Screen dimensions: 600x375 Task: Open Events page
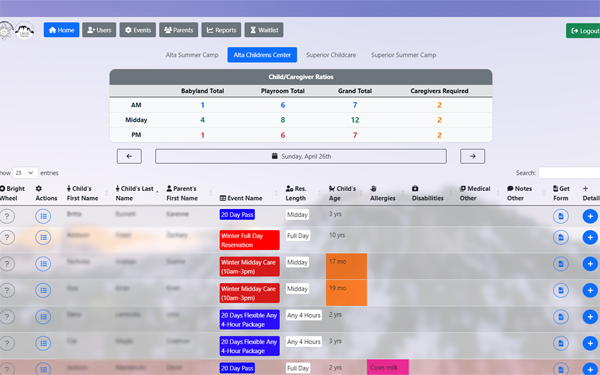[138, 30]
